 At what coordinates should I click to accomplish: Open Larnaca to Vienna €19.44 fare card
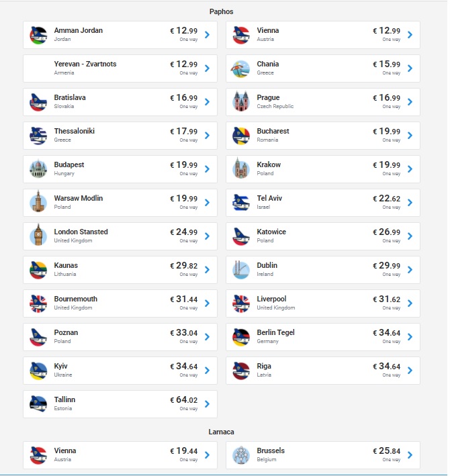[120, 455]
